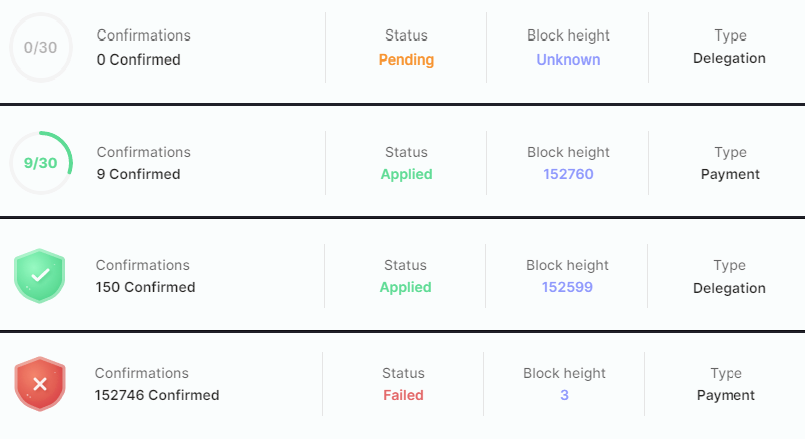Select the 0 Confirmed text
Viewport: 805px width, 439px height.
139,60
